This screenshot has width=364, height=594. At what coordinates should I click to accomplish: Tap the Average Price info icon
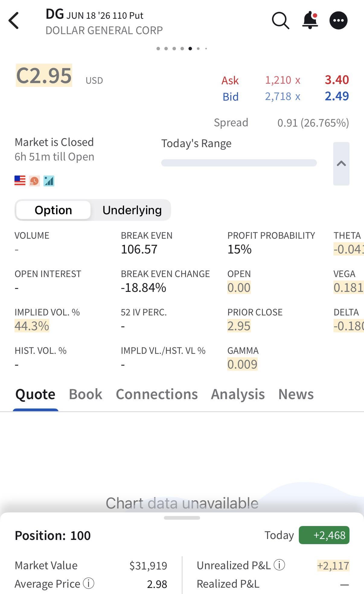(89, 583)
